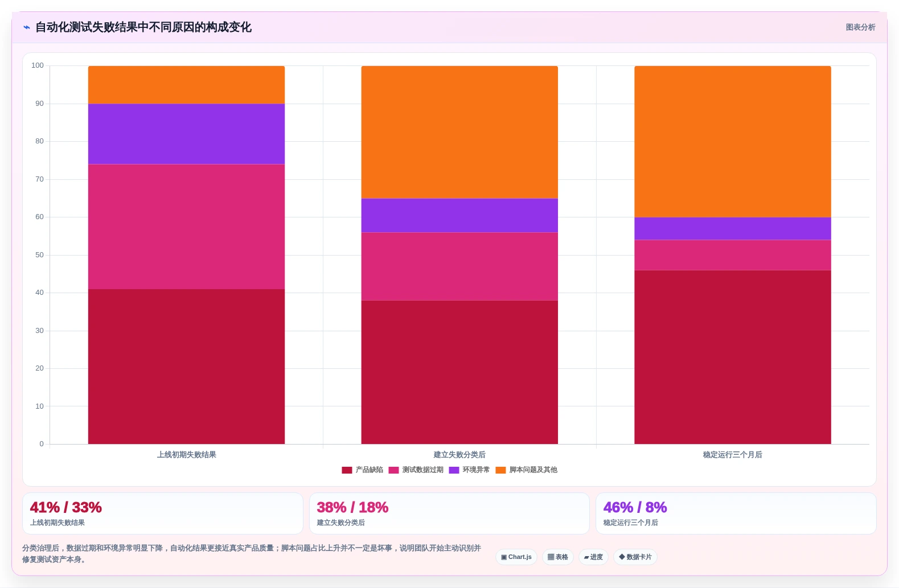Screen dimensions: 899x588
Task: Click the blue lightning icon beside the title
Action: [26, 27]
